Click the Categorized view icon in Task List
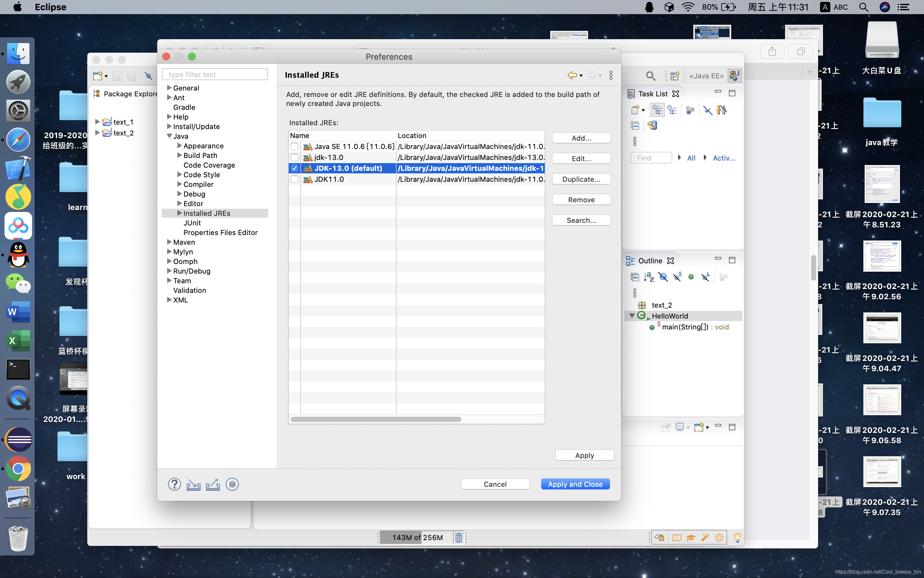The height and width of the screenshot is (578, 924). (657, 110)
